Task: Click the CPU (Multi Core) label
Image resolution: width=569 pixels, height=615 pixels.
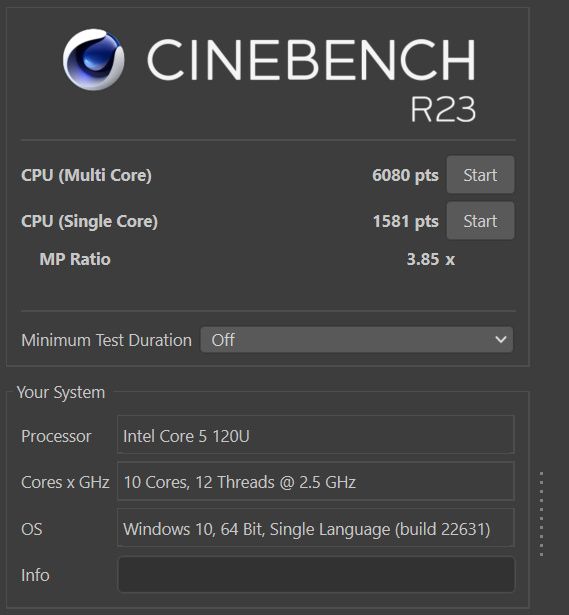Action: 86,175
